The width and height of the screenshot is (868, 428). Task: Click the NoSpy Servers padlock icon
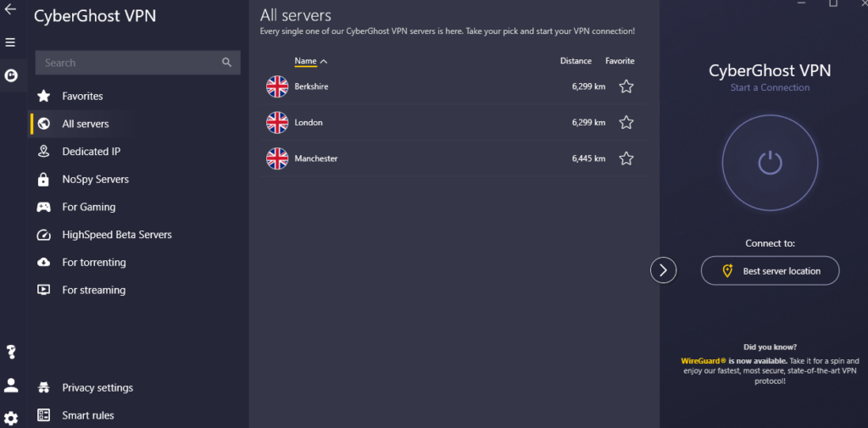coord(43,180)
